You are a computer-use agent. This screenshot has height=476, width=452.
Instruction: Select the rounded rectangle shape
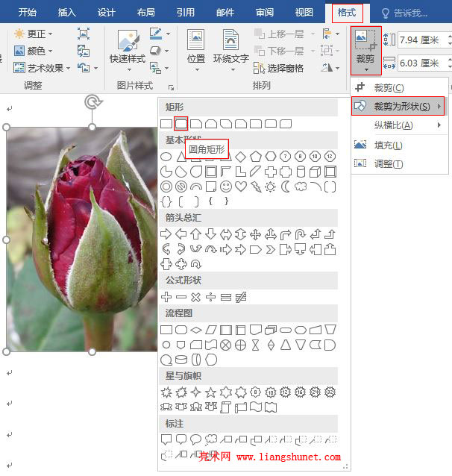181,124
